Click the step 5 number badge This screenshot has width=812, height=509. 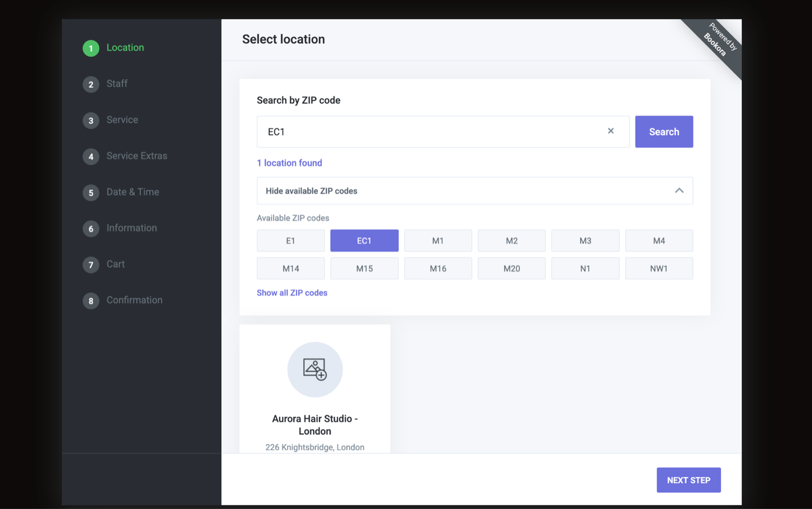tap(91, 193)
